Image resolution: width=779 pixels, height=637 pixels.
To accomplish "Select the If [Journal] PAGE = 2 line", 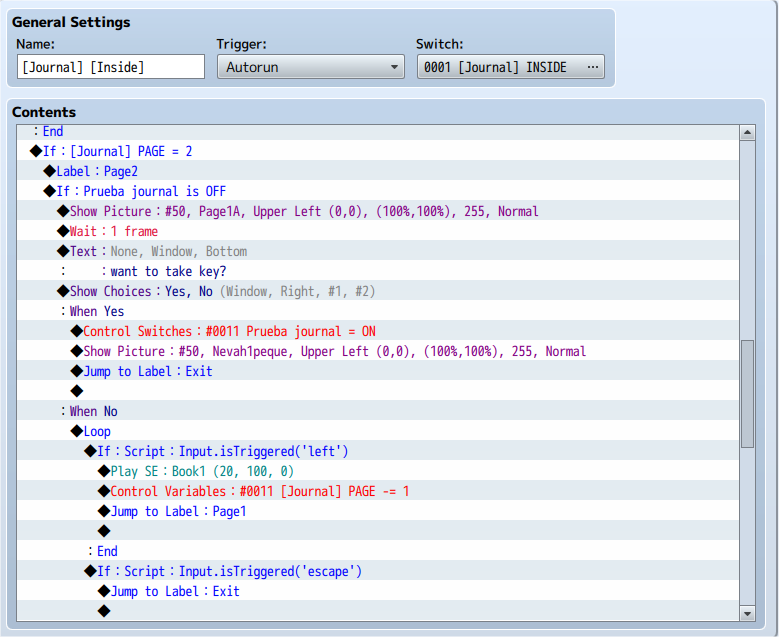I will pos(378,151).
